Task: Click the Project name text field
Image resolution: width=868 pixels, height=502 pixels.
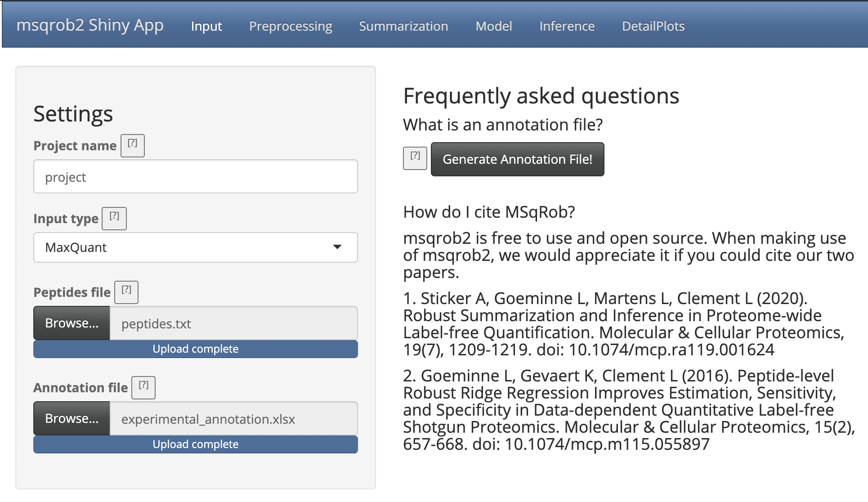Action: pos(195,177)
